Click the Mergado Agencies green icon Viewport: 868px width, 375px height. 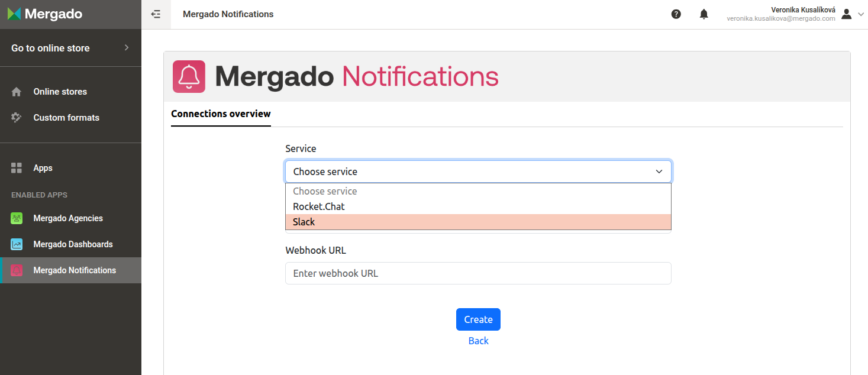tap(17, 218)
